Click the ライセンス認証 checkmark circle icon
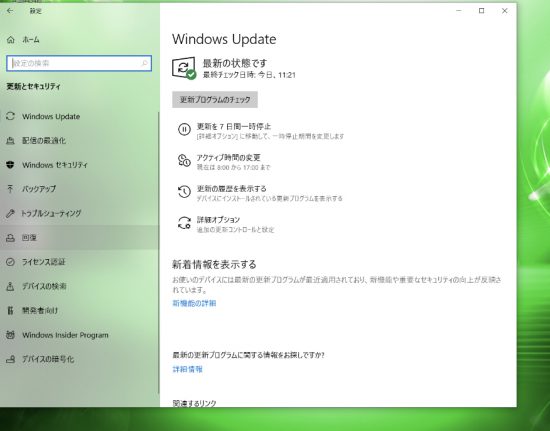Image resolution: width=550 pixels, height=431 pixels. (11, 262)
